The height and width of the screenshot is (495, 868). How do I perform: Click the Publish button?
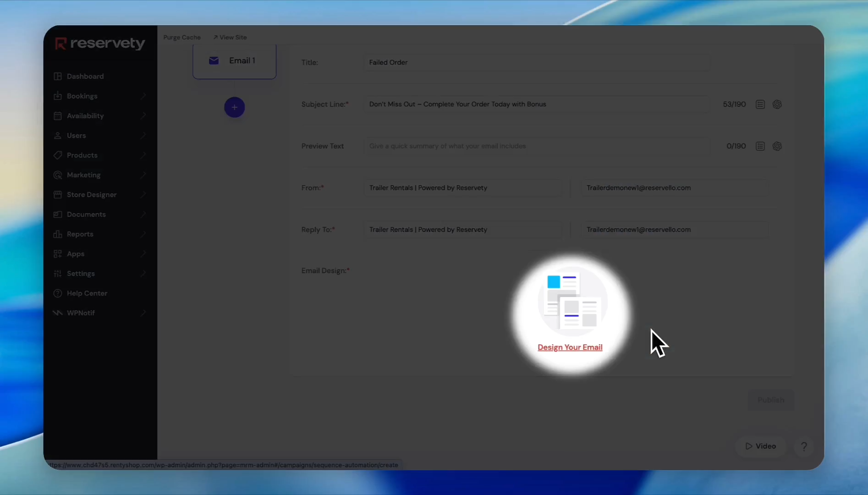[x=771, y=400]
